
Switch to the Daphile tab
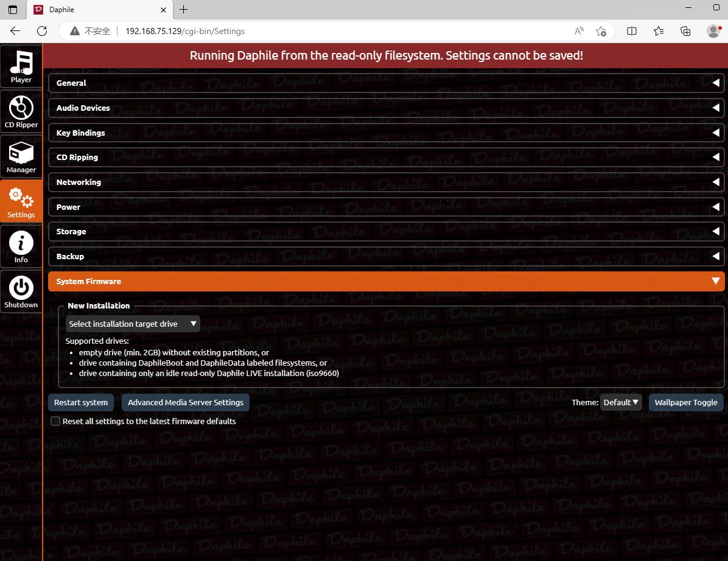pos(100,10)
